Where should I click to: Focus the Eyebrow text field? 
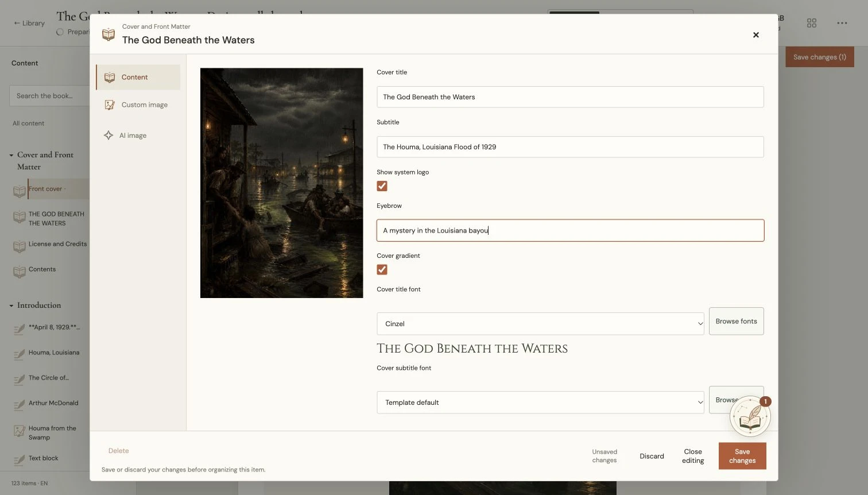570,230
